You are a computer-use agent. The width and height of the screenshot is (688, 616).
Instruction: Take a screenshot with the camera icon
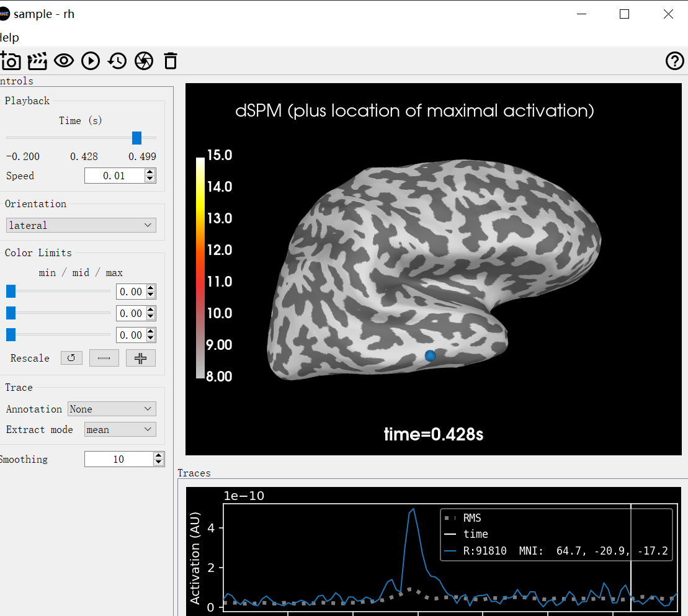11,61
